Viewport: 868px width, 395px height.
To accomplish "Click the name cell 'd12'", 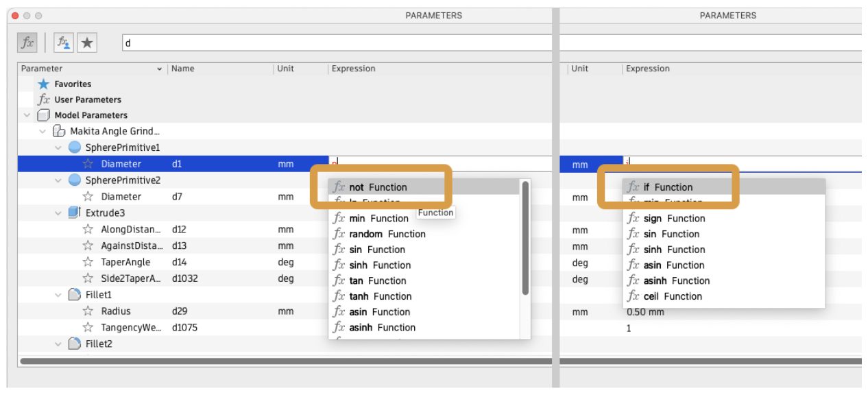I will click(179, 230).
